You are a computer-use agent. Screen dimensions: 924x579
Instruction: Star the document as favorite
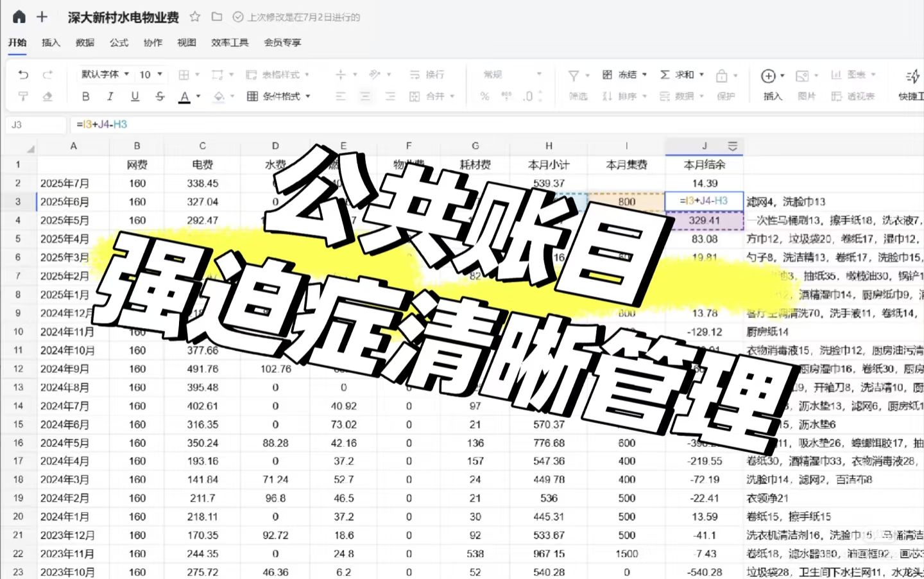click(x=195, y=17)
